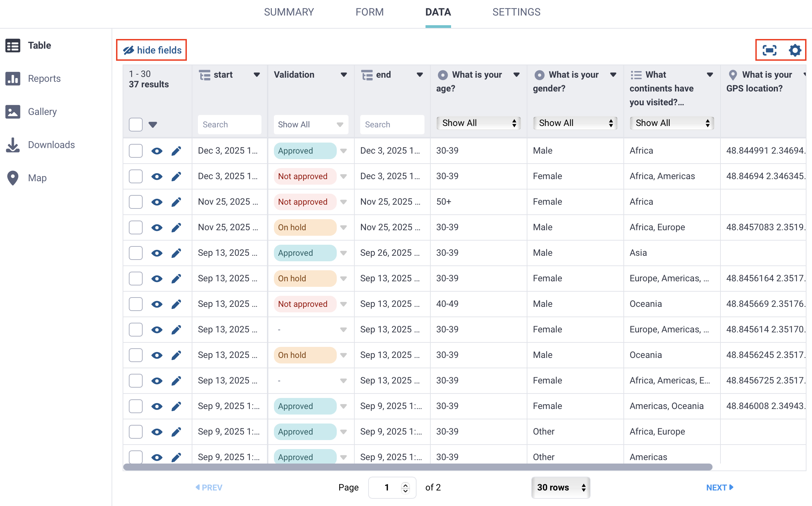This screenshot has height=506, width=812.
Task: Edit the first Approved submission row
Action: click(x=176, y=151)
